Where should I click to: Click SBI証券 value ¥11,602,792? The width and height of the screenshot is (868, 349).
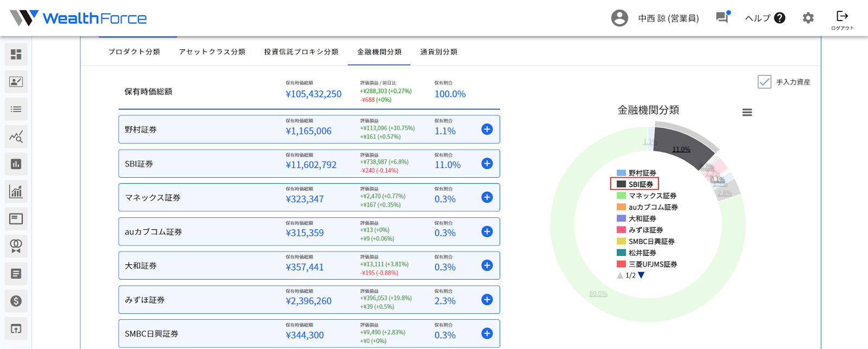click(311, 165)
